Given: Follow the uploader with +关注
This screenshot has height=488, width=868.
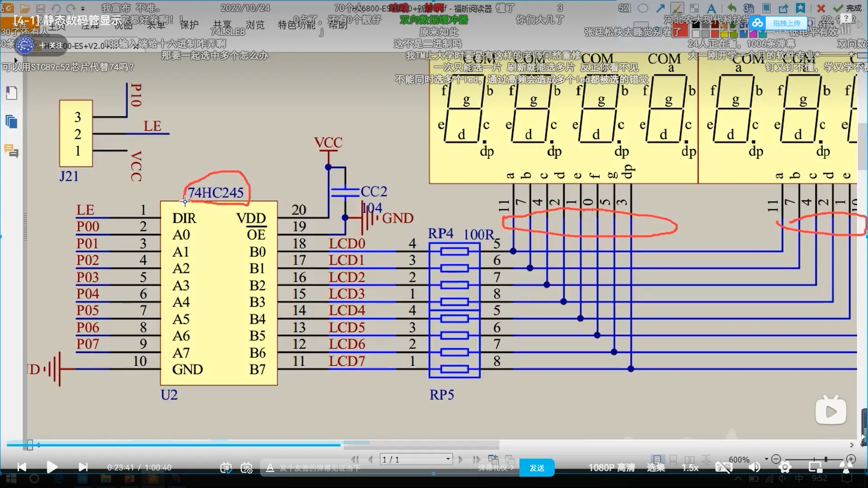Looking at the screenshot, I should [51, 45].
